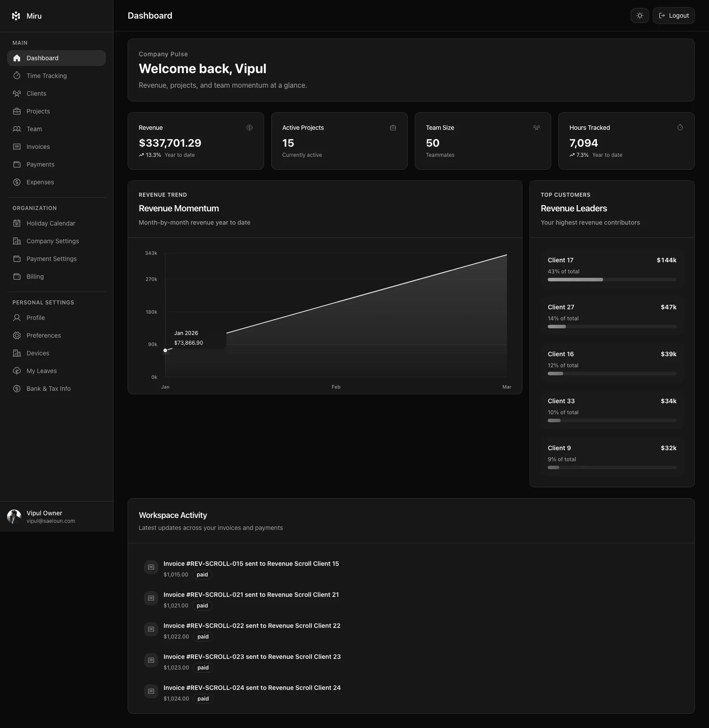
Task: Click the Payments card icon in sidebar
Action: coord(17,164)
